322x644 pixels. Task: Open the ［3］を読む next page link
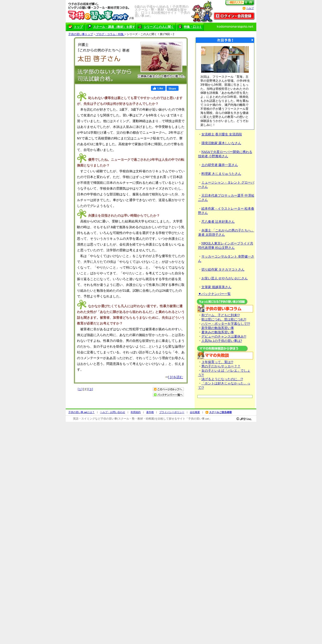coord(176,377)
